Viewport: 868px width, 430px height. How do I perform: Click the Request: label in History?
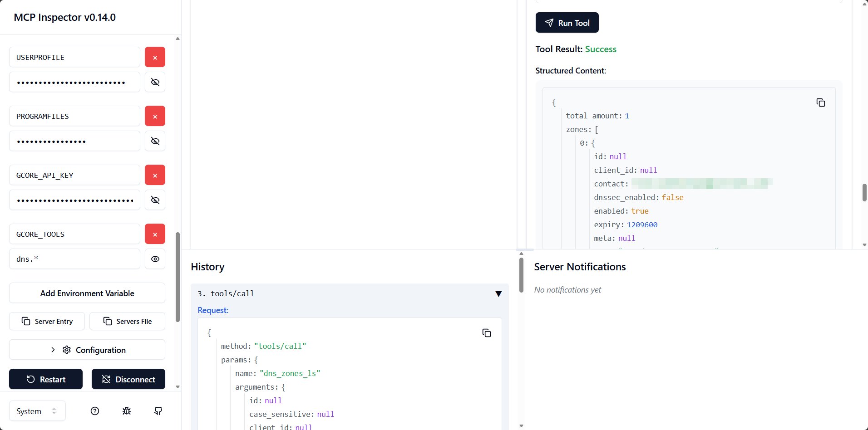point(213,310)
